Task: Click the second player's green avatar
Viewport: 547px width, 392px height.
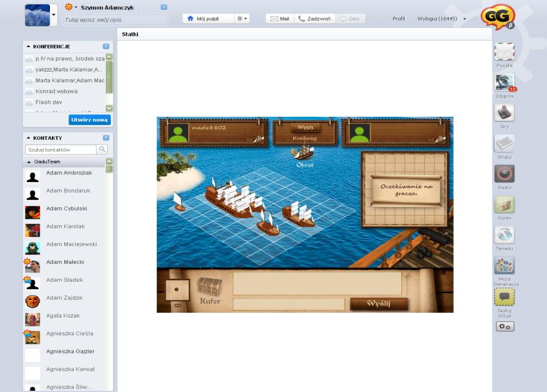Action: (360, 132)
